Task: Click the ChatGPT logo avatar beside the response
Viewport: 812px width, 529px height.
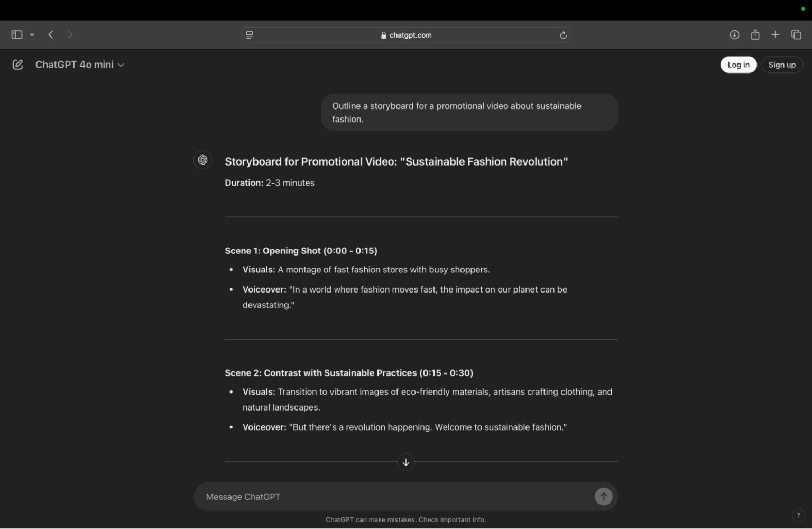Action: 202,160
